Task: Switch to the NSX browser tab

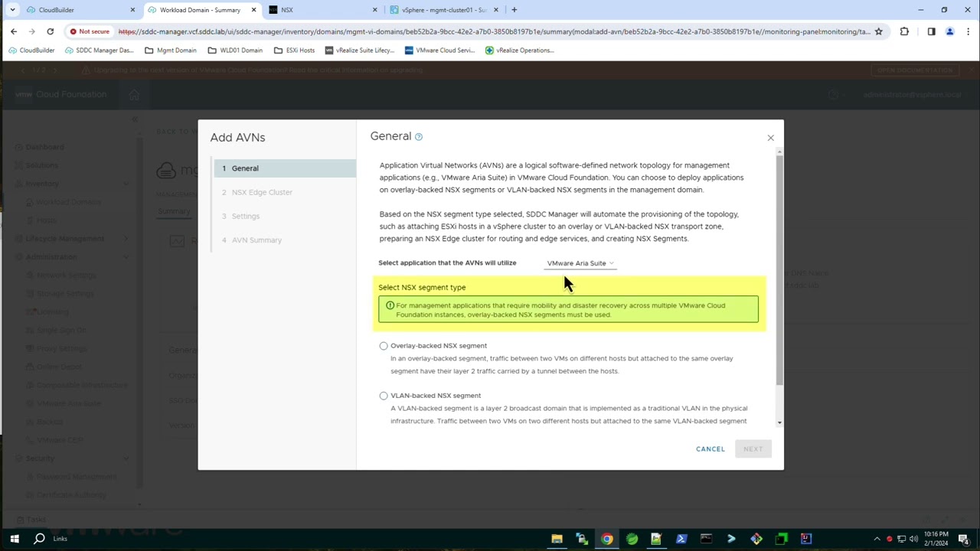Action: (x=322, y=10)
